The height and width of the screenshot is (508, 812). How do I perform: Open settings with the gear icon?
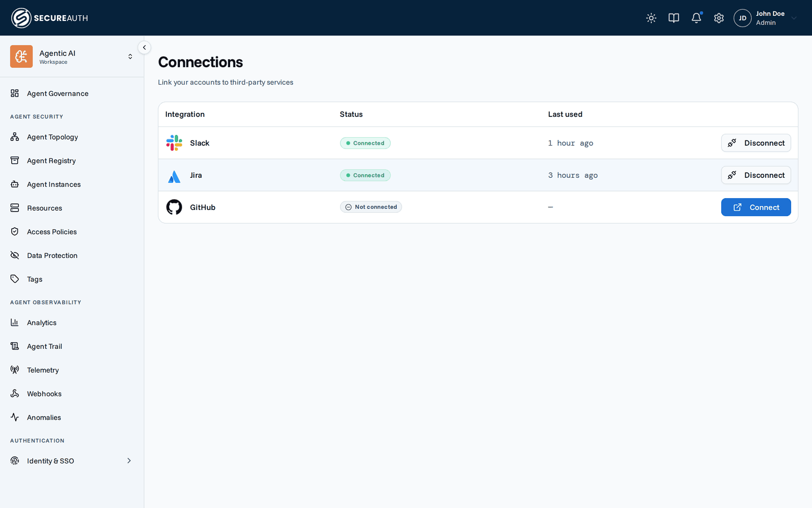719,18
